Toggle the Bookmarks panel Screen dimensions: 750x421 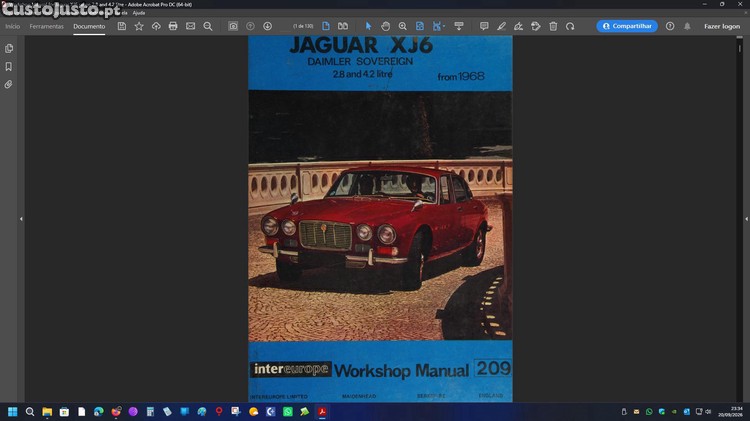coord(9,66)
